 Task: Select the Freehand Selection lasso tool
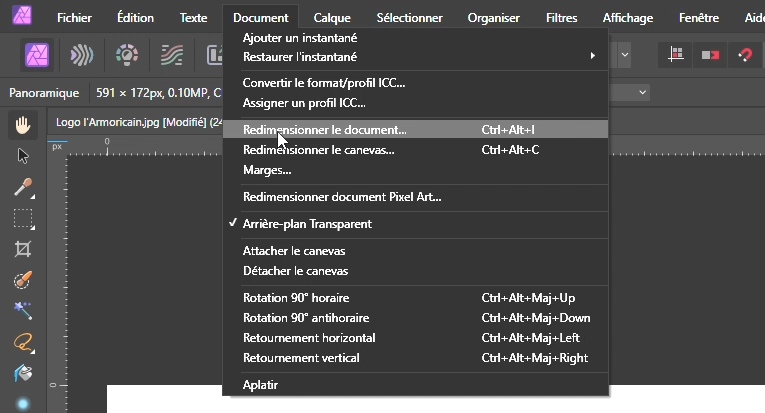23,342
